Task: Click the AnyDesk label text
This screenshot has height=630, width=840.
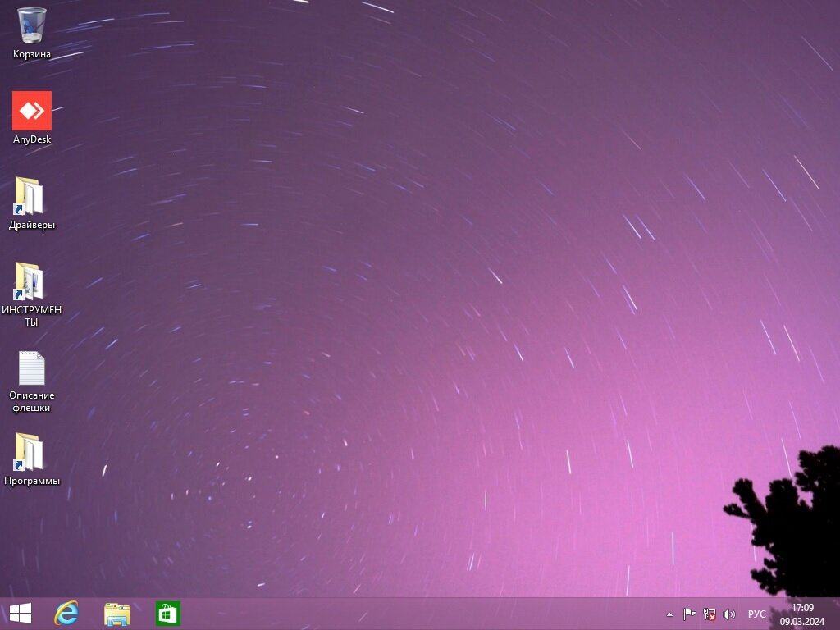Action: point(32,139)
